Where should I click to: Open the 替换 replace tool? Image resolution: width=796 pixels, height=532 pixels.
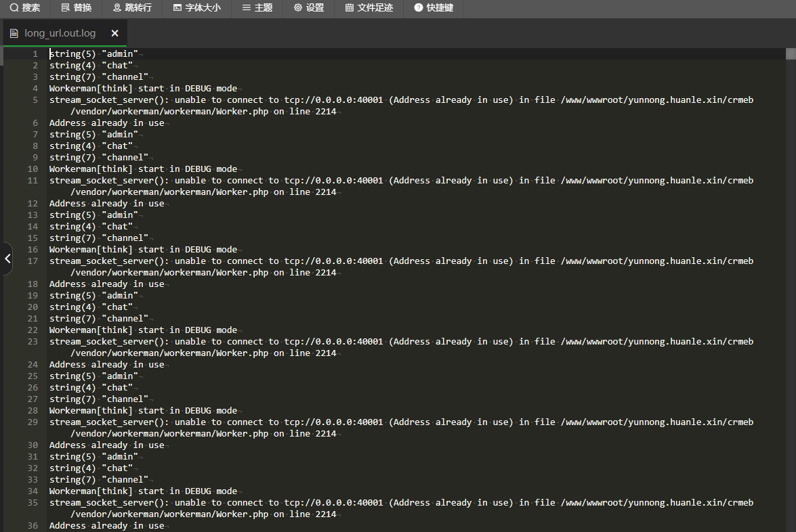[x=76, y=8]
